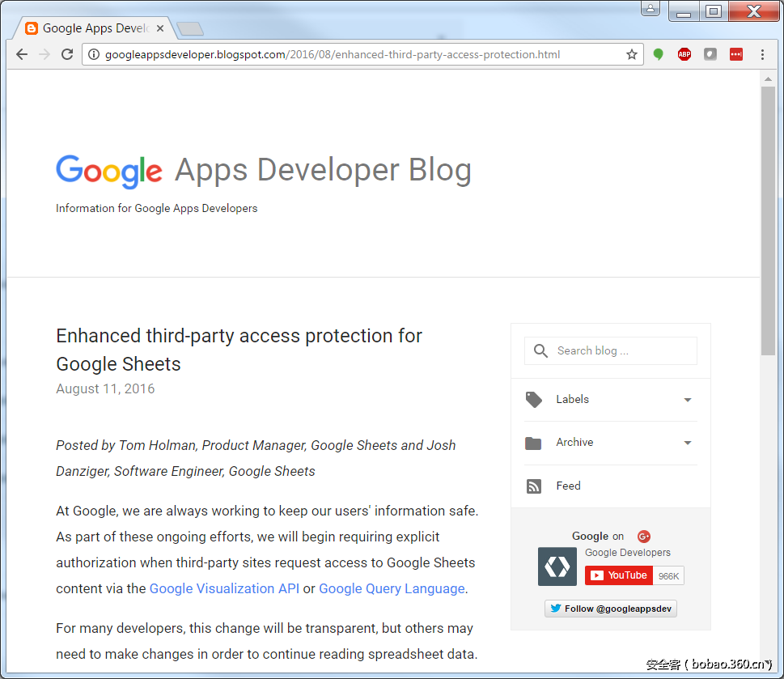Click the vertical page scrollbar thumb
This screenshot has width=784, height=679.
(768, 219)
